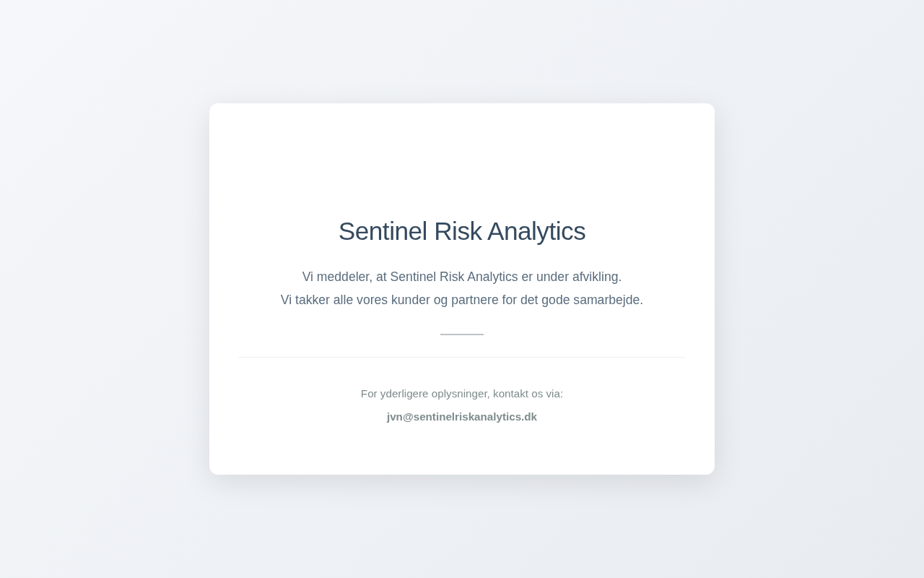Click the ".dk" ending of the email address
This screenshot has height=578, width=924.
click(x=528, y=417)
